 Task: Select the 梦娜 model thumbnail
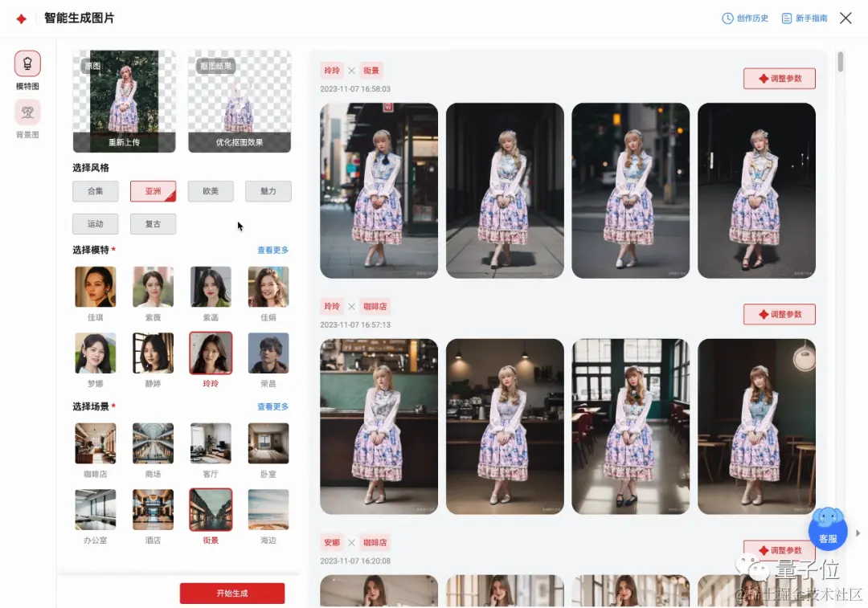(95, 353)
